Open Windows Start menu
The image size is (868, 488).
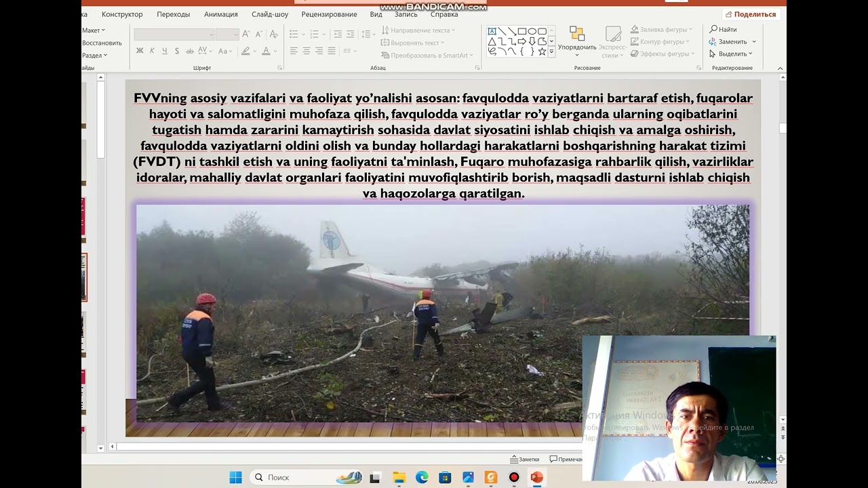(x=235, y=477)
